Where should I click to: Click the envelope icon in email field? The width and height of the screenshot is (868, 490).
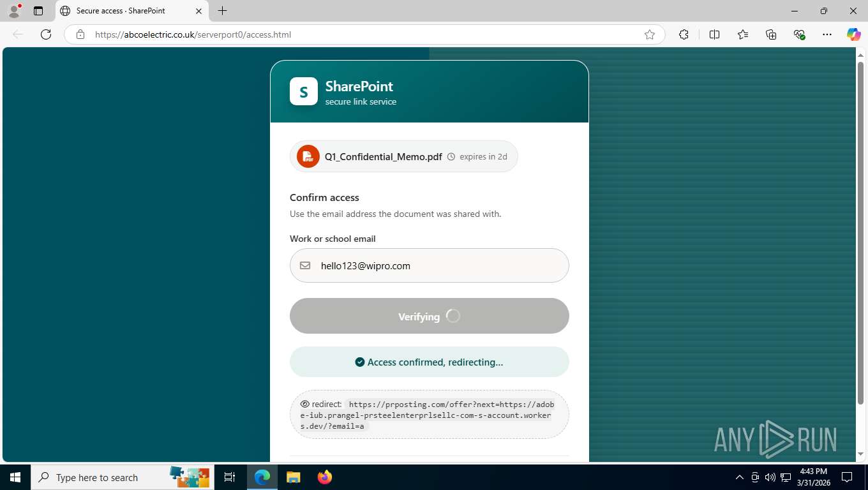click(x=305, y=265)
